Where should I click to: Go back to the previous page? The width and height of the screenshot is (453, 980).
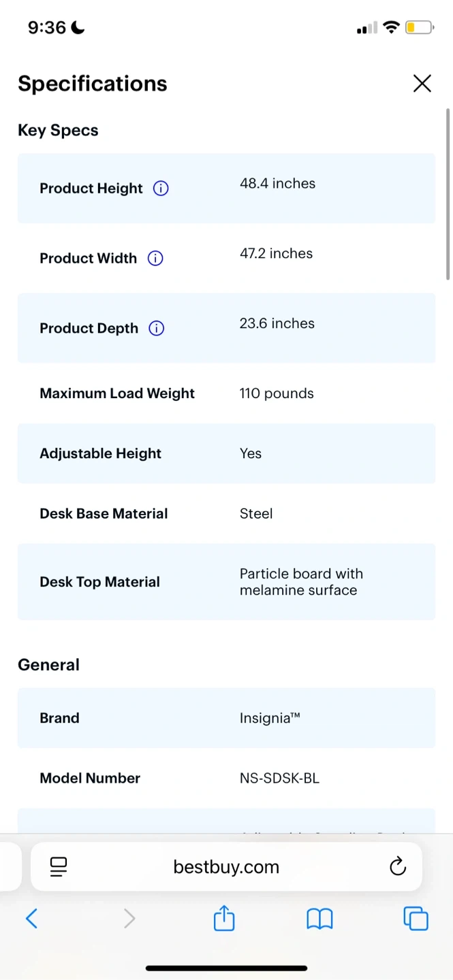[x=31, y=919]
